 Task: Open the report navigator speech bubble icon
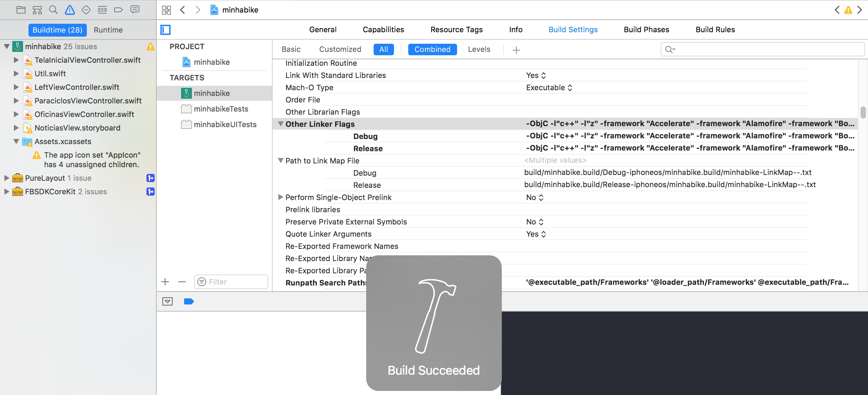(x=135, y=10)
